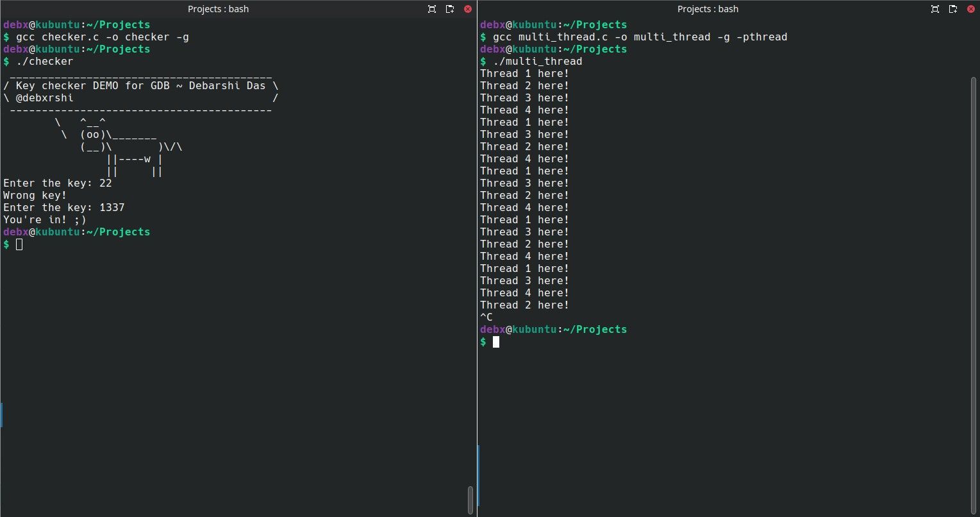Maximize the left terminal pane

pyautogui.click(x=431, y=9)
